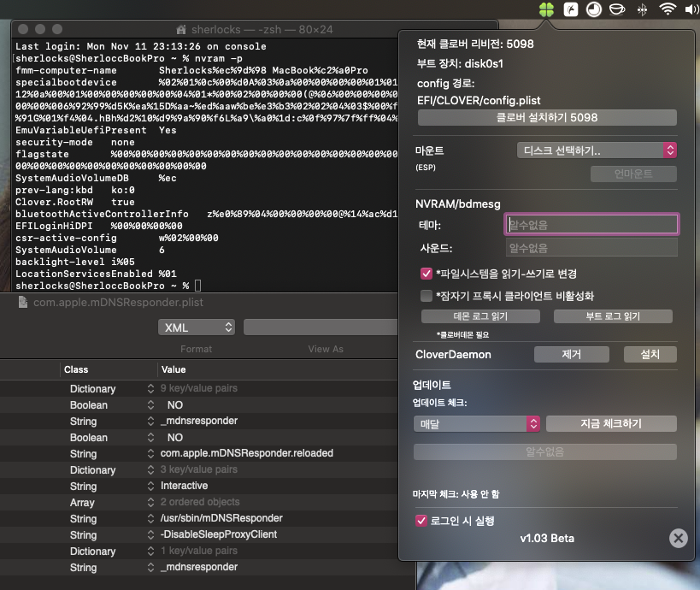Click the View As field beside XML
The image size is (700, 590).
pyautogui.click(x=321, y=327)
